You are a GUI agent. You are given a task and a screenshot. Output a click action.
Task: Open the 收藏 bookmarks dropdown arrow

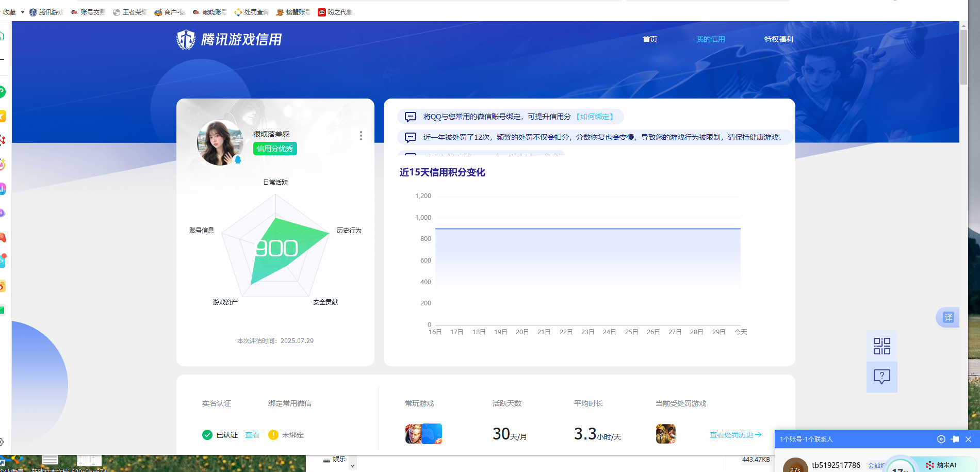[23, 12]
